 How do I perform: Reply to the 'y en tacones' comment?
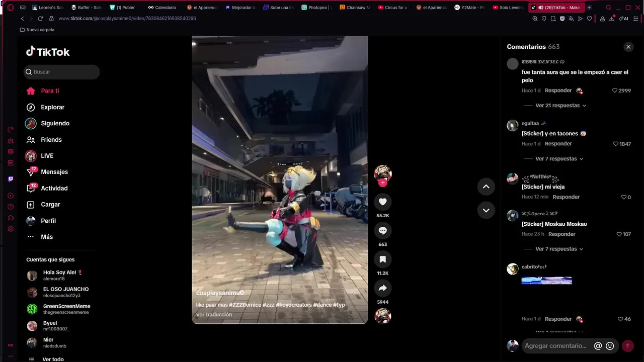(558, 144)
